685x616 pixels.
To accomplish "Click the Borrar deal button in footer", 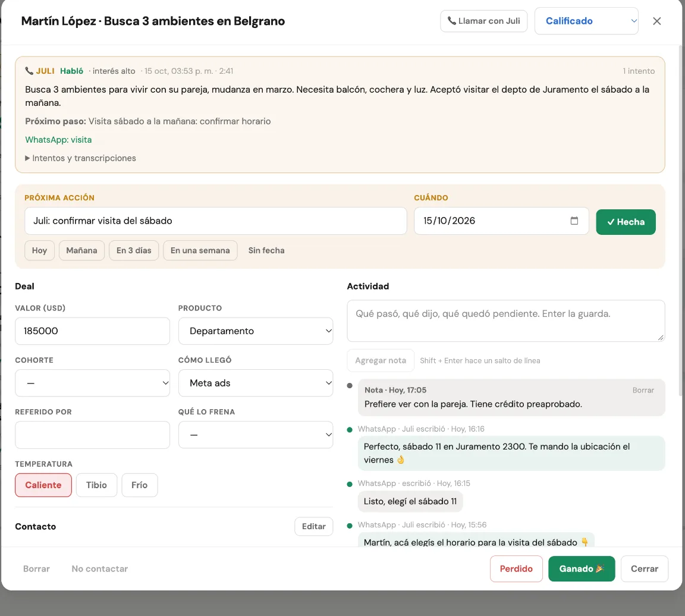I will point(36,569).
